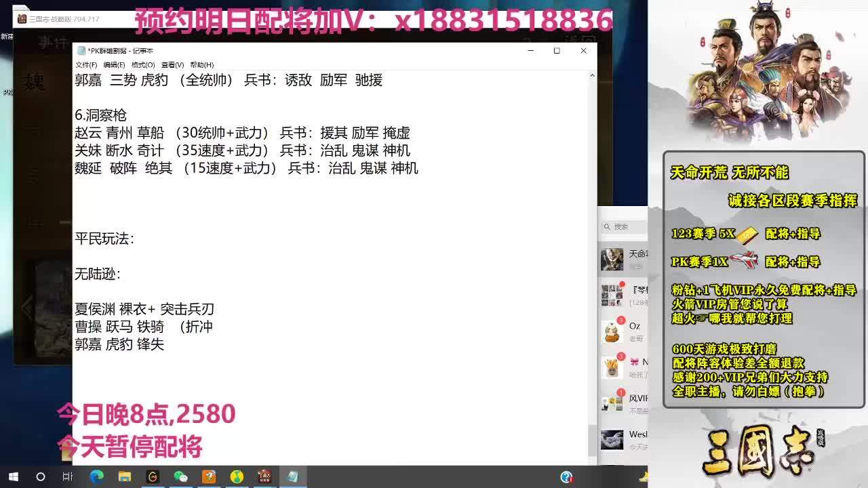This screenshot has height=488, width=868.
Task: Open the black G app on taskbar
Action: [x=153, y=477]
